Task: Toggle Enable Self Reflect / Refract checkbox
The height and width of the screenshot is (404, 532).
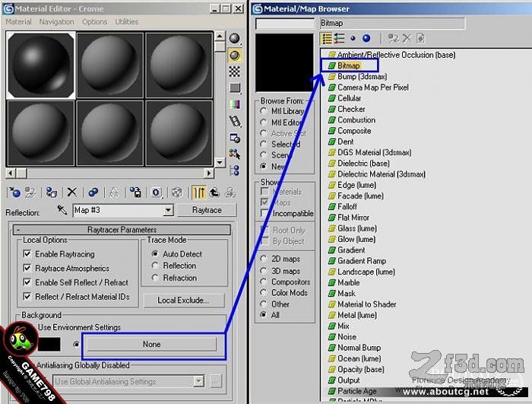Action: (27, 282)
